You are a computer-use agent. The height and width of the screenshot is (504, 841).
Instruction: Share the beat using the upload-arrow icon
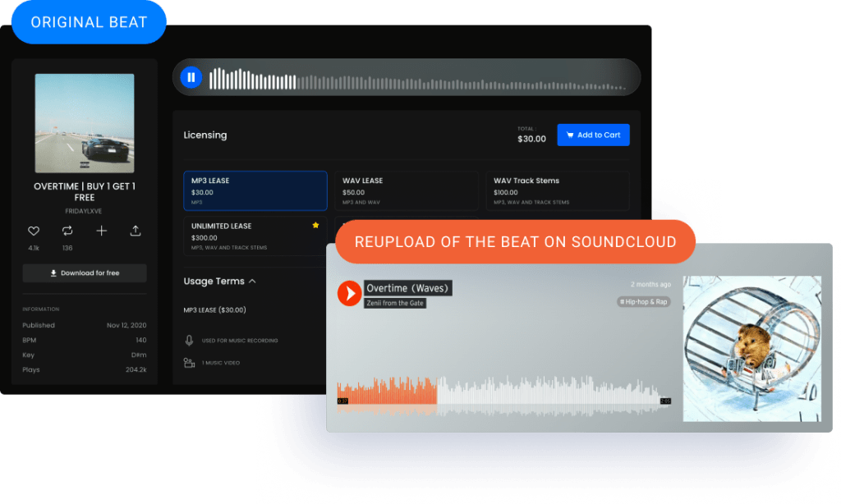(x=136, y=231)
